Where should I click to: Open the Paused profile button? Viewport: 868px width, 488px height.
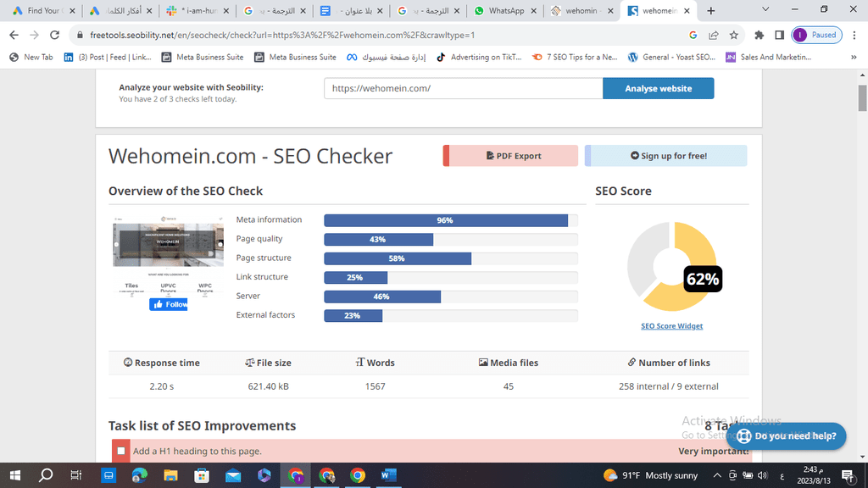pyautogui.click(x=816, y=35)
